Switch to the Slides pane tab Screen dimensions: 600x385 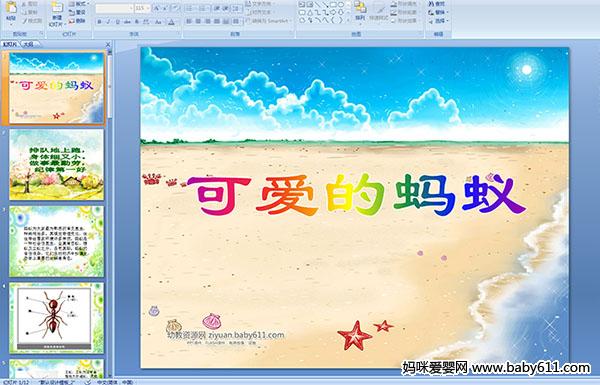click(10, 44)
